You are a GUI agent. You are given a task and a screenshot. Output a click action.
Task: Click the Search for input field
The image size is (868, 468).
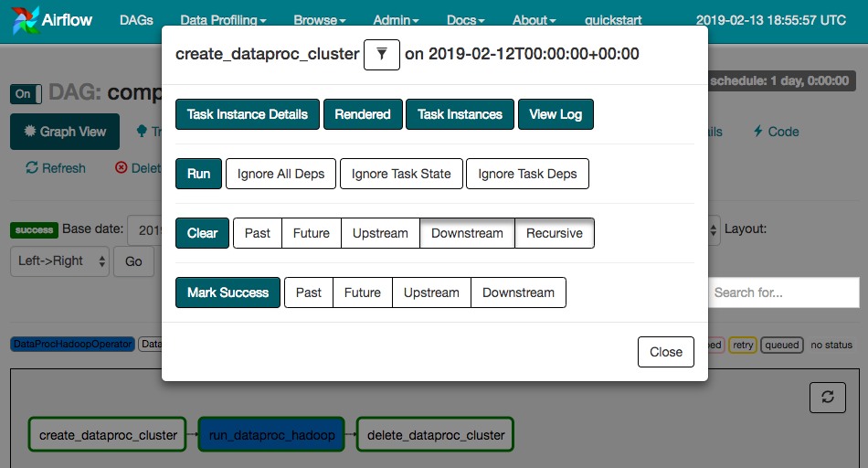[x=784, y=292]
